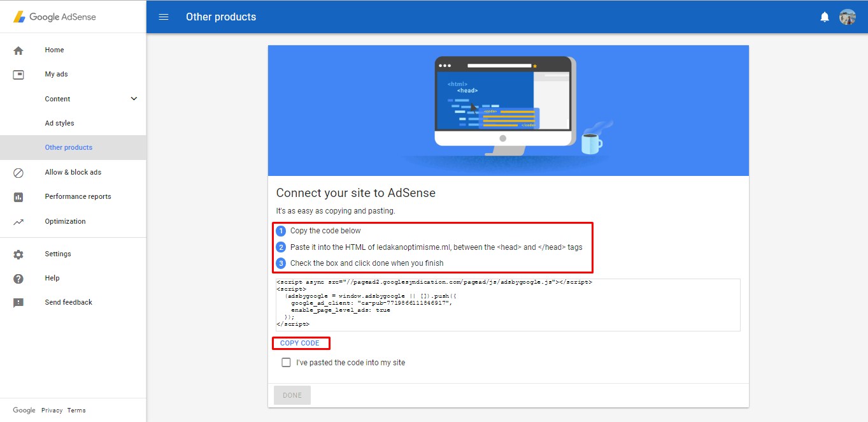Screen dimensions: 868x422
Task: Expand the Content submenu chevron
Action: (x=134, y=99)
